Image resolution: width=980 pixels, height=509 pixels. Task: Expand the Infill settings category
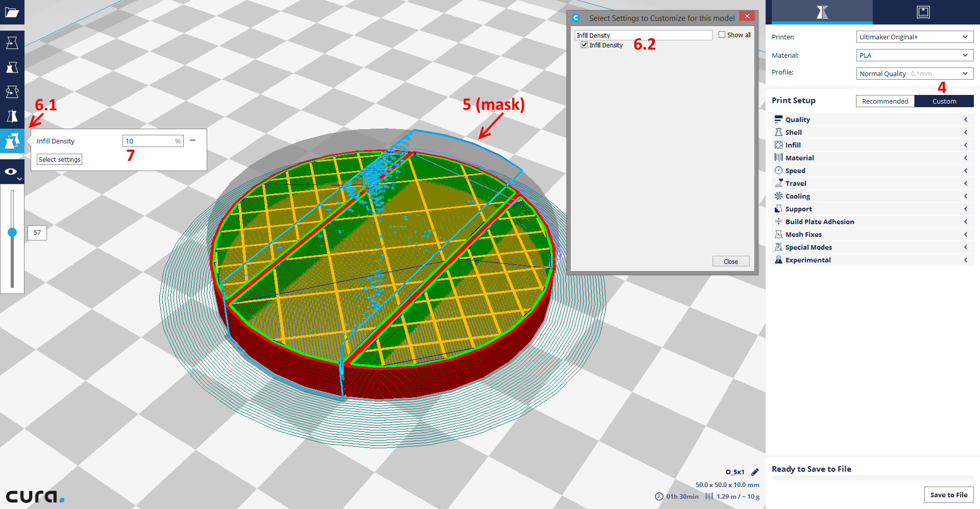tap(873, 145)
